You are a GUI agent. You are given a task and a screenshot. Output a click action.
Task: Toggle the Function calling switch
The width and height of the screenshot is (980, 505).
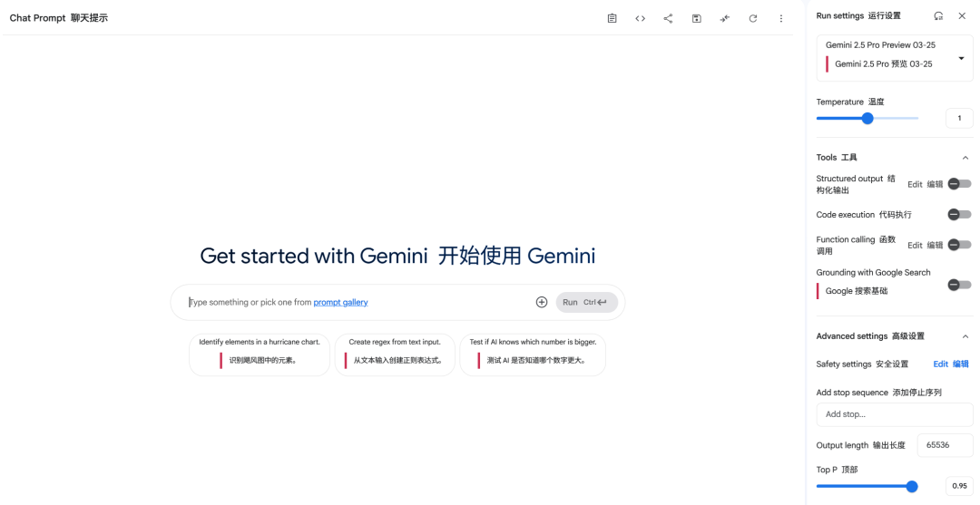(959, 245)
